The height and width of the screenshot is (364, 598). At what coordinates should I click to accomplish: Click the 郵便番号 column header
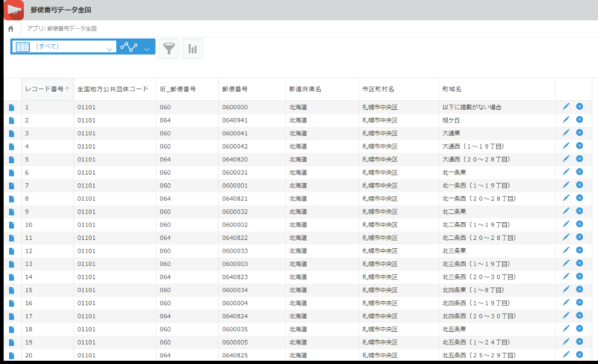point(235,88)
